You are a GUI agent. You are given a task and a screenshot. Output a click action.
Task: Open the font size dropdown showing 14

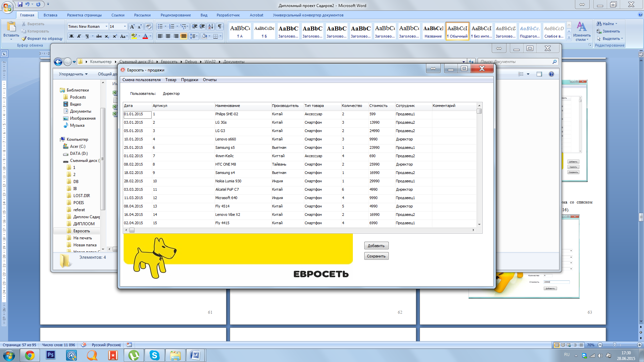[125, 26]
